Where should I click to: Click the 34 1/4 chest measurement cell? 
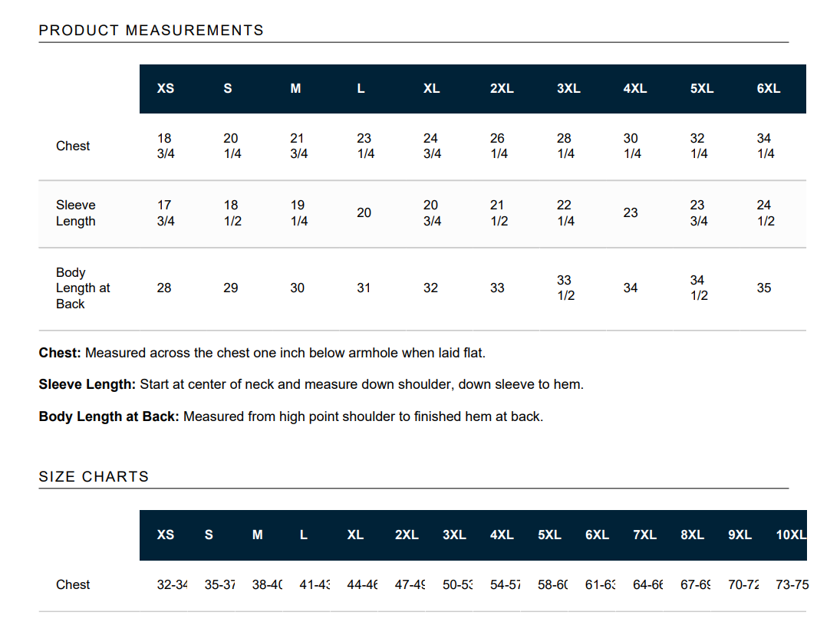[765, 146]
